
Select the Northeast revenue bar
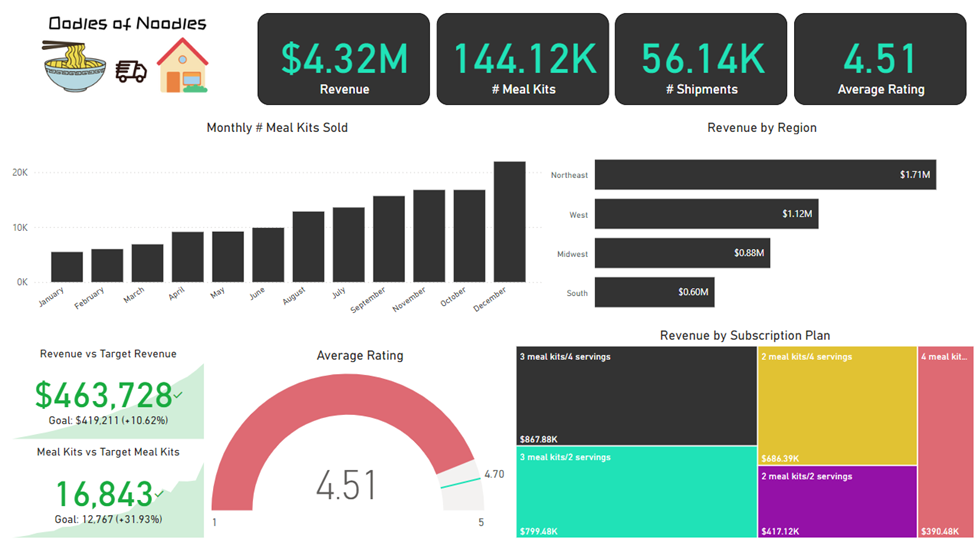point(765,175)
